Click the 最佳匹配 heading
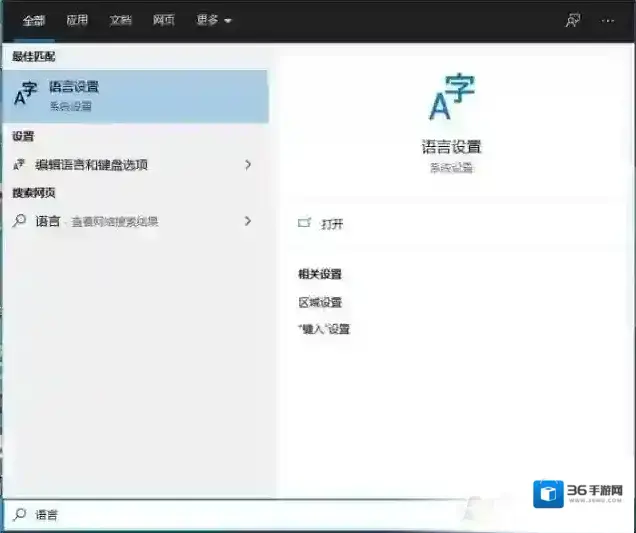 pyautogui.click(x=34, y=56)
